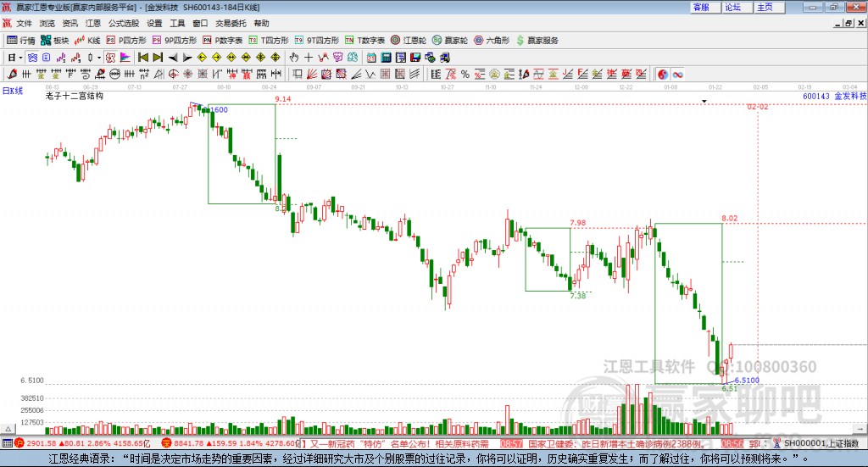Open the calendar icon in toolbar
Viewport: 868px width, 467px height.
[371, 58]
